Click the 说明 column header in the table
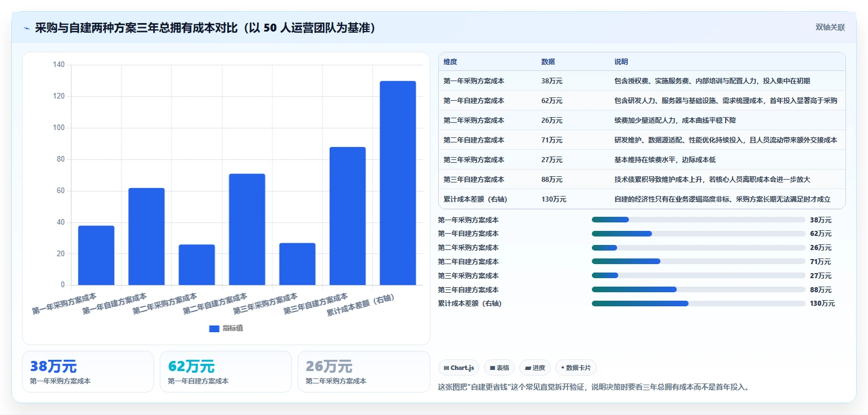This screenshot has height=415, width=868. click(621, 61)
